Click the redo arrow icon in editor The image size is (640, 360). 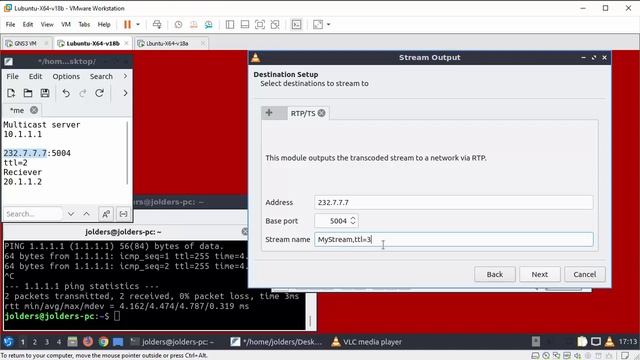click(83, 93)
